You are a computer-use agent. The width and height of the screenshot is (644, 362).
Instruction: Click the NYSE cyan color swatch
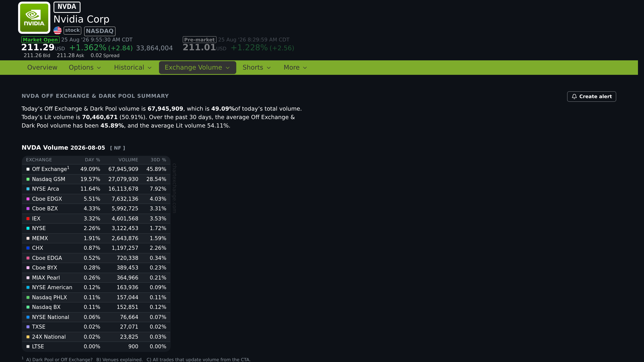[28, 228]
